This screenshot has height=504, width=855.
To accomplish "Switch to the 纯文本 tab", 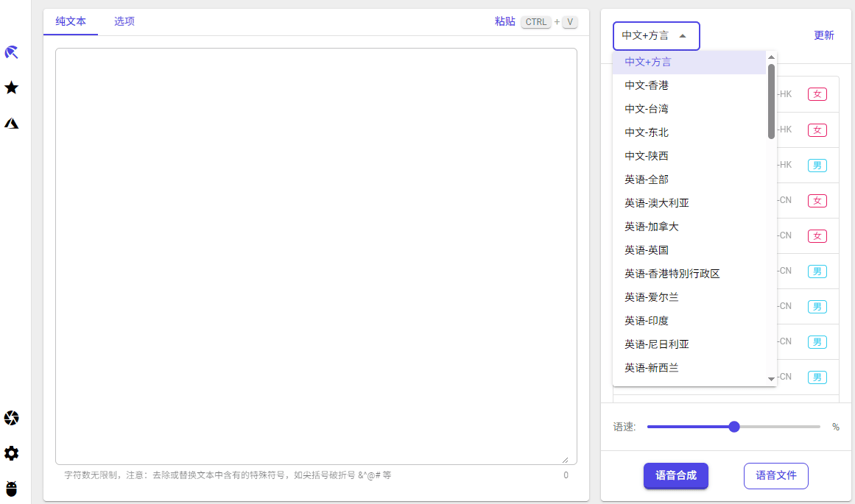I will pyautogui.click(x=71, y=22).
